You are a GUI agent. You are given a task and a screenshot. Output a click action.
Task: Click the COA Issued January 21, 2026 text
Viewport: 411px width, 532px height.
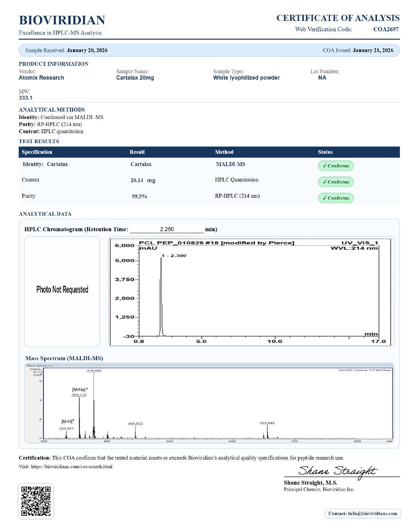click(358, 50)
